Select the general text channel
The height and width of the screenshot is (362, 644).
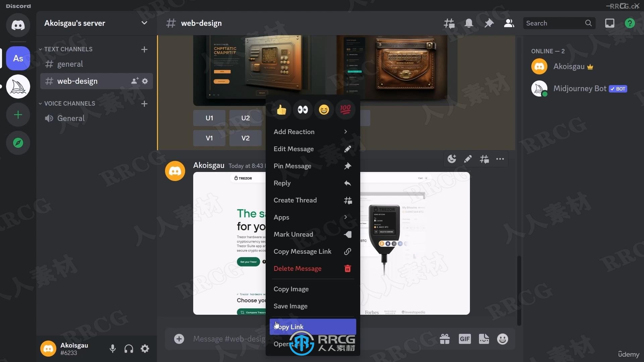(96, 64)
